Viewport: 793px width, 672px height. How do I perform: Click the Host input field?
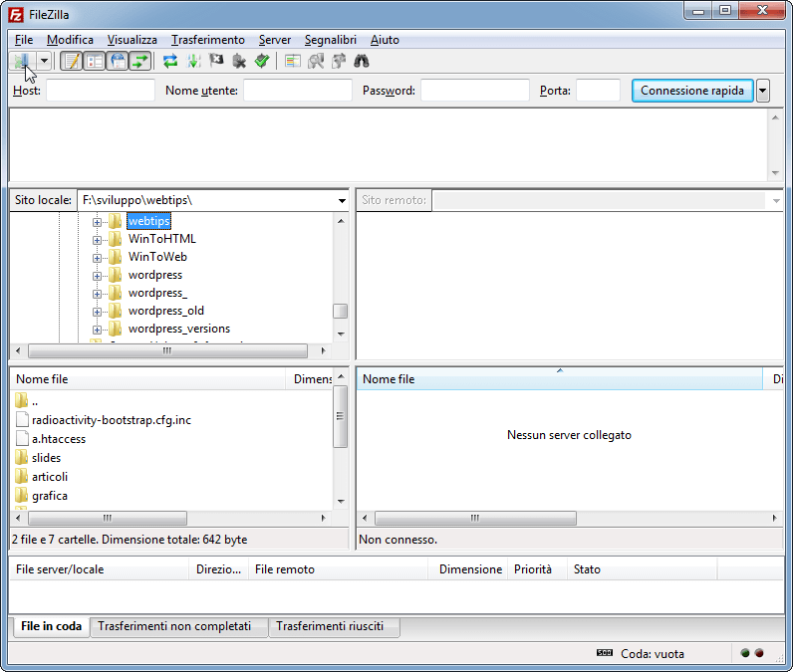coord(100,91)
